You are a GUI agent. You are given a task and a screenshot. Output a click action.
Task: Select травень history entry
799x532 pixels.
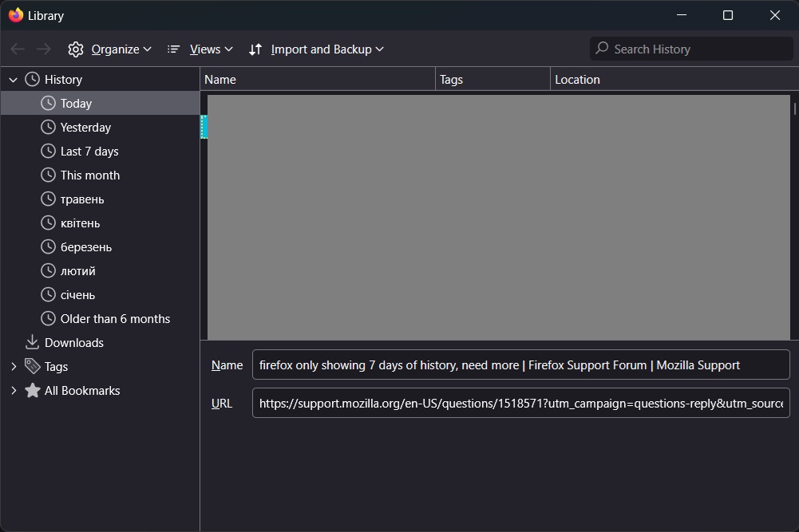pos(101,199)
